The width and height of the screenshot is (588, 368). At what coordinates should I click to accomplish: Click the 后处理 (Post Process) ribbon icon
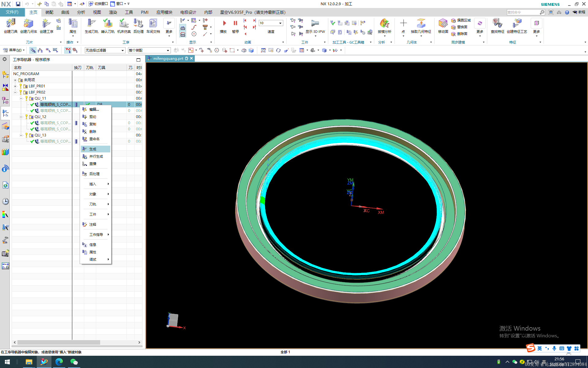pos(138,26)
